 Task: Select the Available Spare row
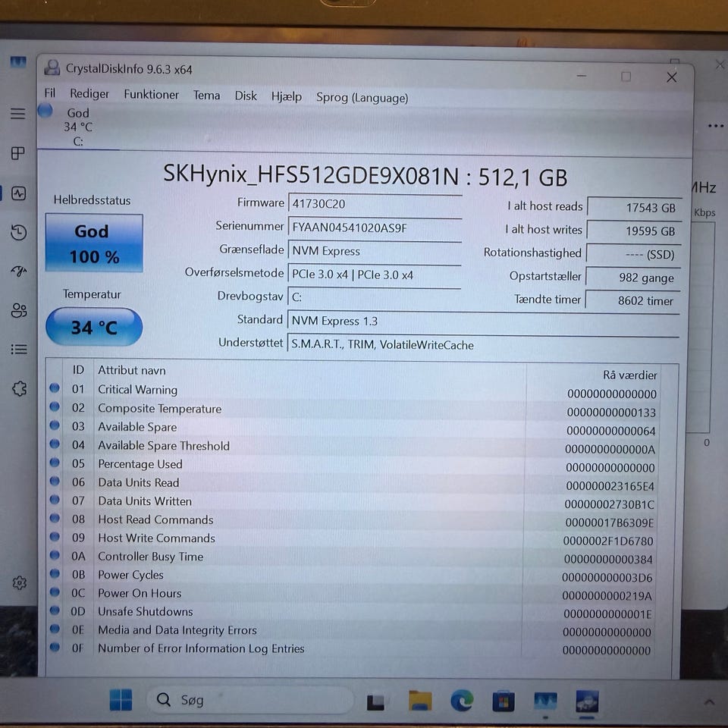click(x=355, y=428)
